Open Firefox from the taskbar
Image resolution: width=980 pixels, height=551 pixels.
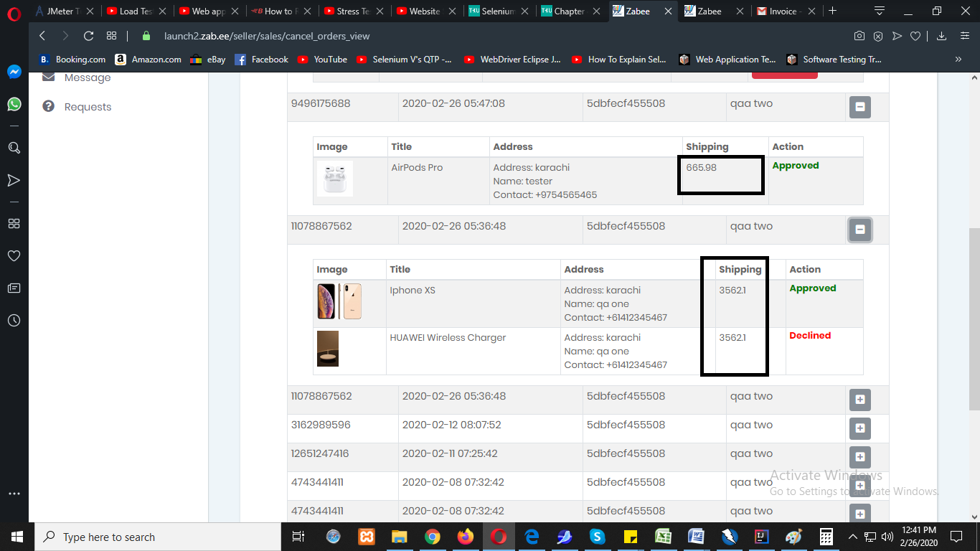(x=466, y=537)
